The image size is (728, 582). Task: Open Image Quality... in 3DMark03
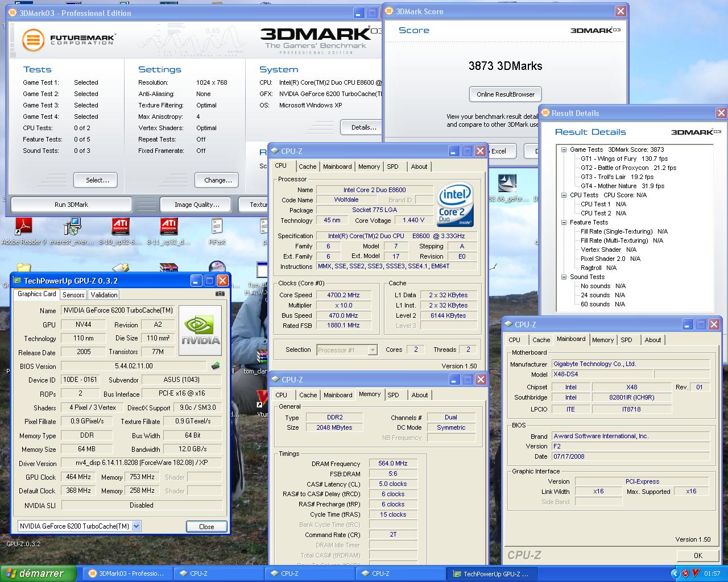tap(197, 205)
